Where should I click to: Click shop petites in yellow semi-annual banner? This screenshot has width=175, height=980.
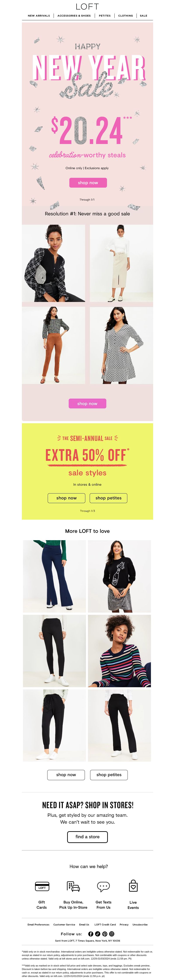click(109, 498)
